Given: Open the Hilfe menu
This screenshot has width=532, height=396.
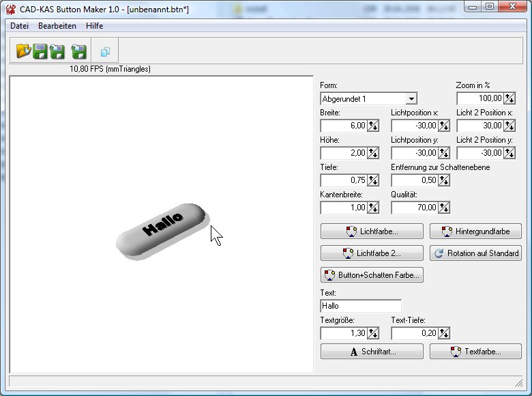Looking at the screenshot, I should click(95, 25).
